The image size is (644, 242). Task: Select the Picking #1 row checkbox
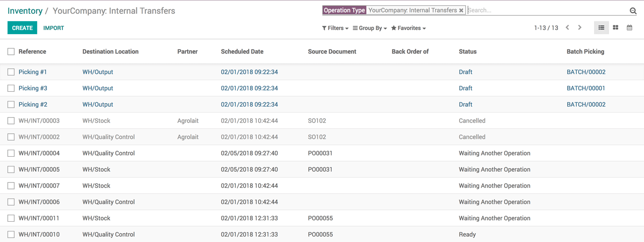click(x=11, y=72)
